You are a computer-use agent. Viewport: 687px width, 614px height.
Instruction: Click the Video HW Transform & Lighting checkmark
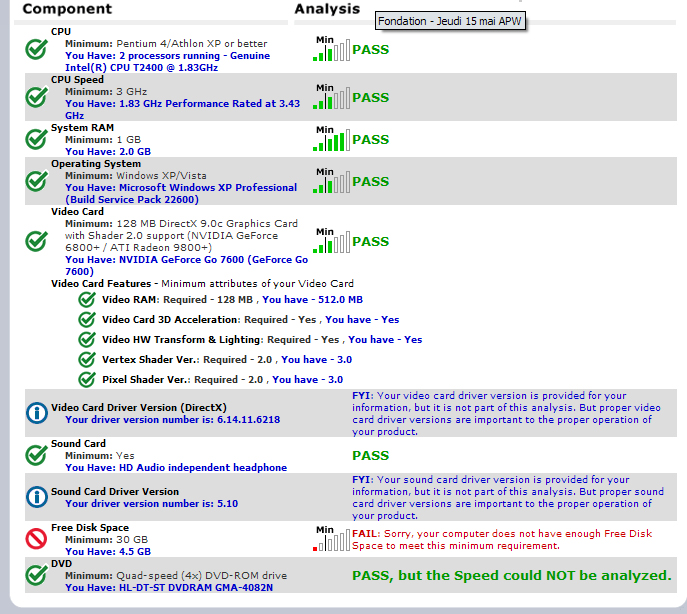point(87,339)
